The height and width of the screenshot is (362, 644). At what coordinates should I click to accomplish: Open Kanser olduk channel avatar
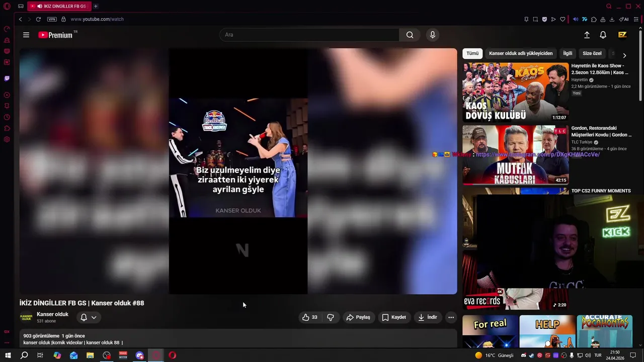tap(26, 317)
